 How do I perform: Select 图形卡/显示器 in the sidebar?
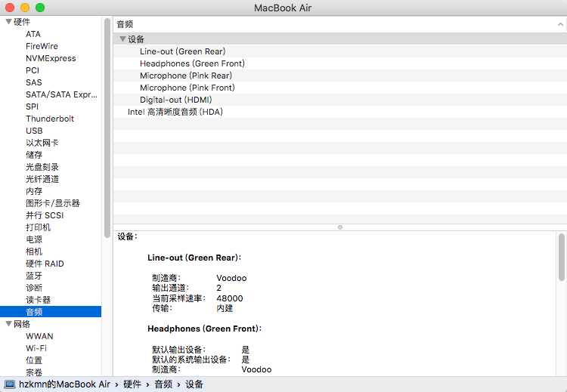coord(53,203)
